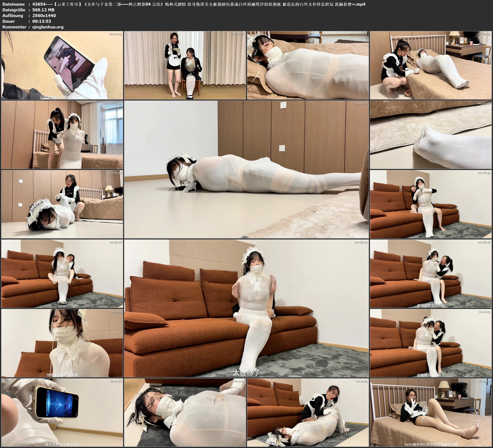This screenshot has height=448, width=493.
Task: Open the frame stamped 00:07:18
Action: pos(62,273)
